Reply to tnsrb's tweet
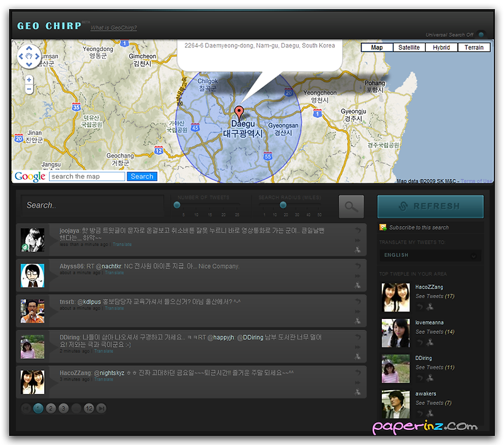Viewport: 504px width, 445px height. click(x=358, y=301)
